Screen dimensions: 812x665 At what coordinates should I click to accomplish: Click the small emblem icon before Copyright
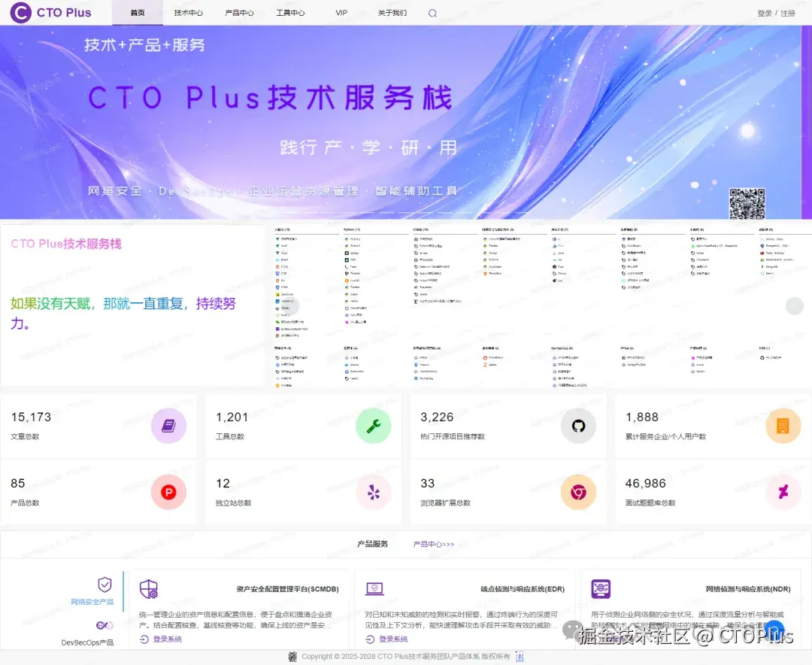(x=292, y=657)
